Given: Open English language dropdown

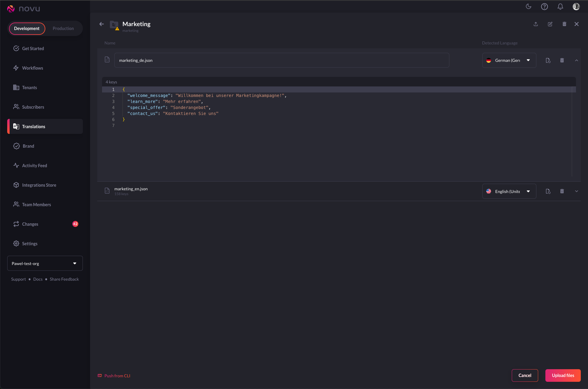Looking at the screenshot, I should point(509,191).
